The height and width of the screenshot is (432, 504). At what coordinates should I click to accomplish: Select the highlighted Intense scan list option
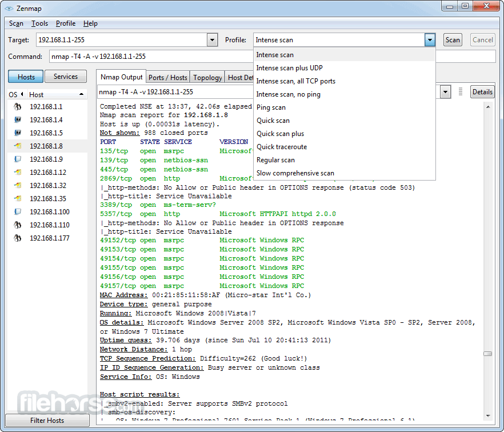coord(344,55)
